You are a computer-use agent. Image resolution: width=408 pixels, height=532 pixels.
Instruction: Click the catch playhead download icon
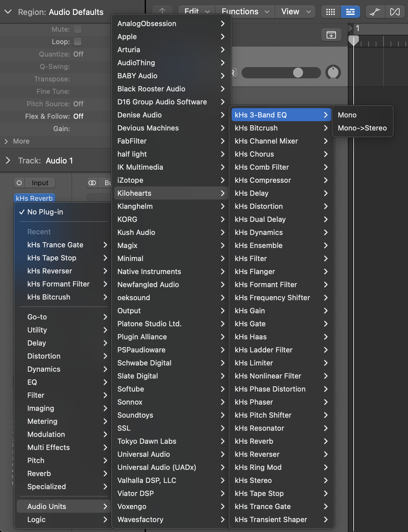[331, 35]
